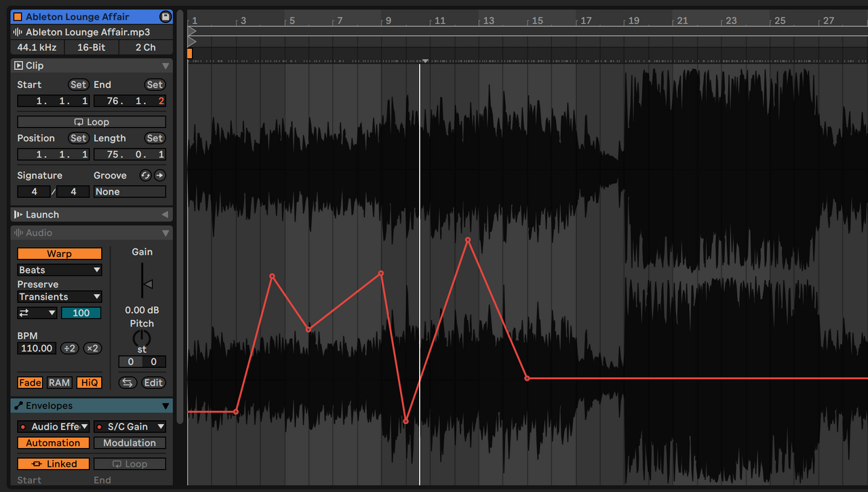
Task: Click Set next to Length
Action: [x=155, y=138]
